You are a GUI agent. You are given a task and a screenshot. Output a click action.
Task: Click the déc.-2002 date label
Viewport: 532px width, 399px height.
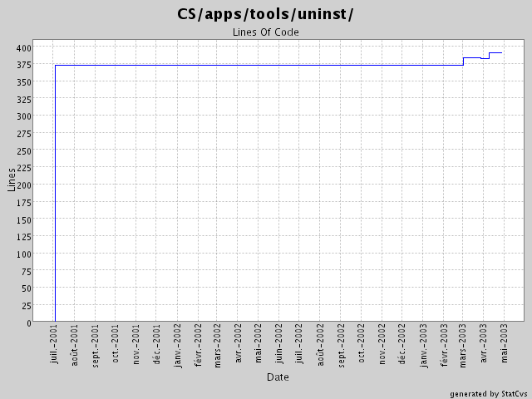pyautogui.click(x=401, y=344)
